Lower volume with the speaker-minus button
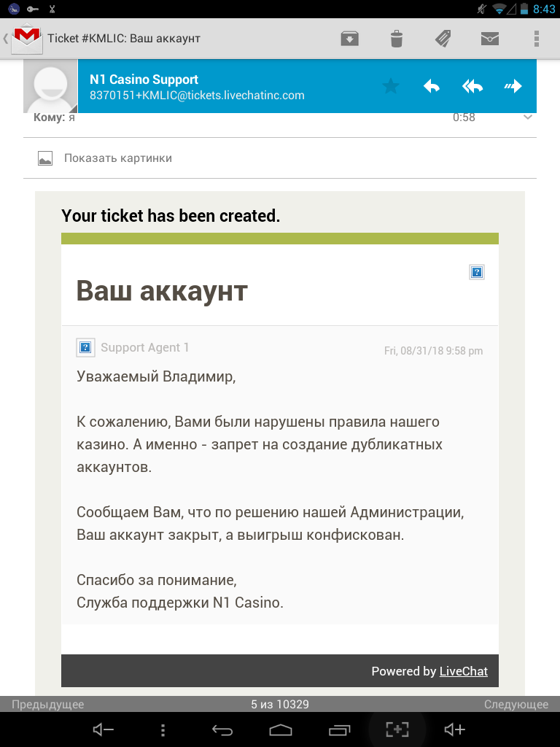560x747 pixels. [x=104, y=730]
